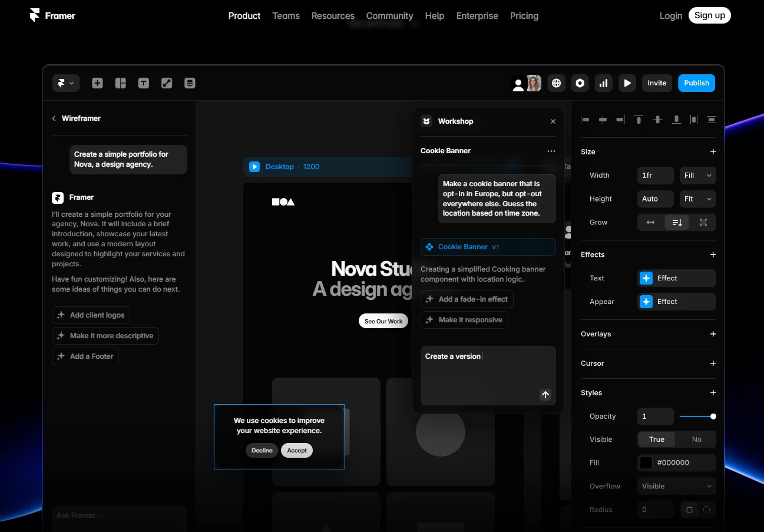Click the blue Publish button
This screenshot has height=532, width=764.
coord(696,83)
